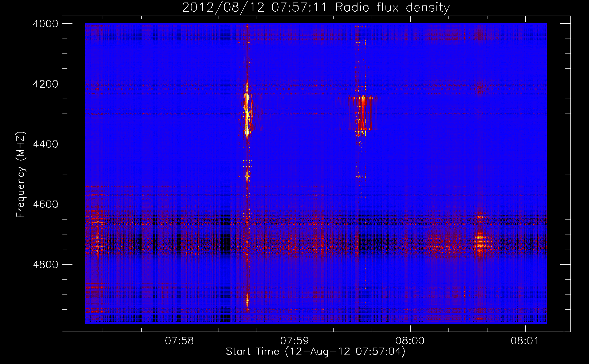Viewport: 589px width, 364px height.
Task: Click the '08:01' time axis label
Action: [x=525, y=341]
